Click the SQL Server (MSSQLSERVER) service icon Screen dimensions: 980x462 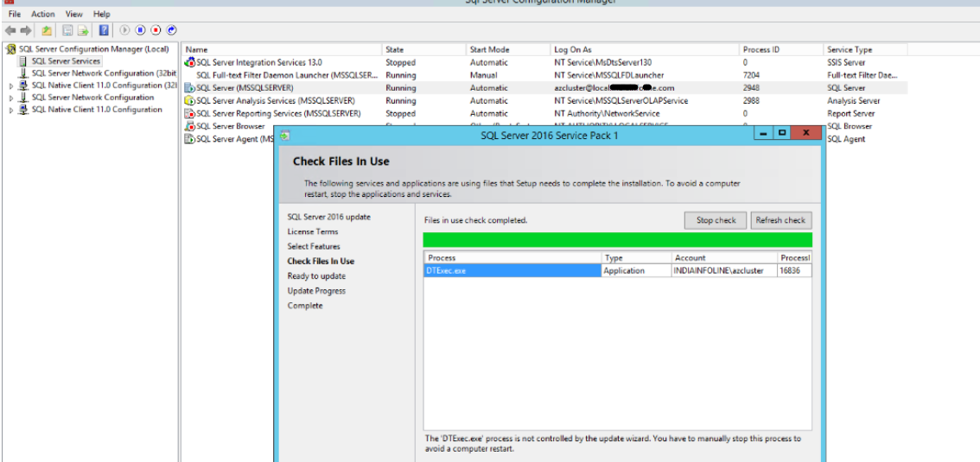click(190, 88)
